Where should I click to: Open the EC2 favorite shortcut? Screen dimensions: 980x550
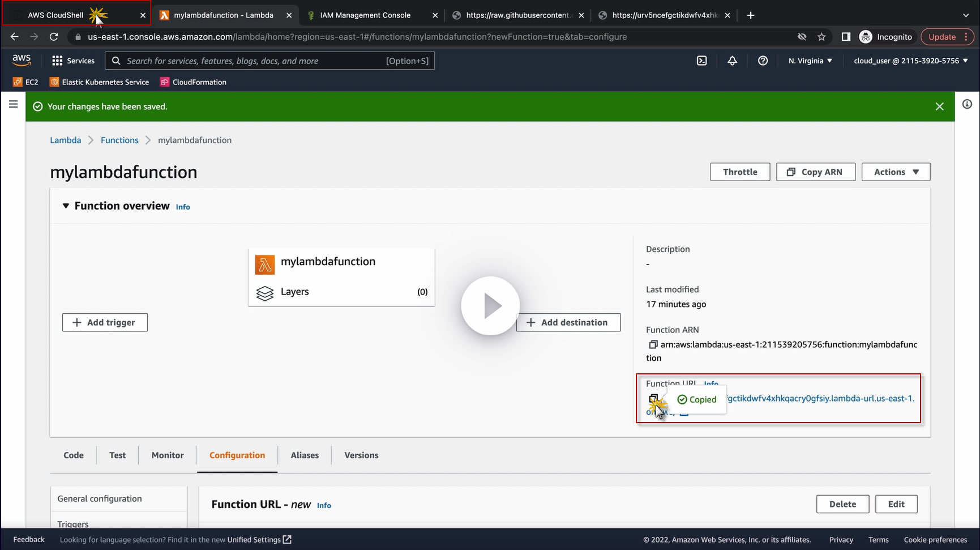26,82
